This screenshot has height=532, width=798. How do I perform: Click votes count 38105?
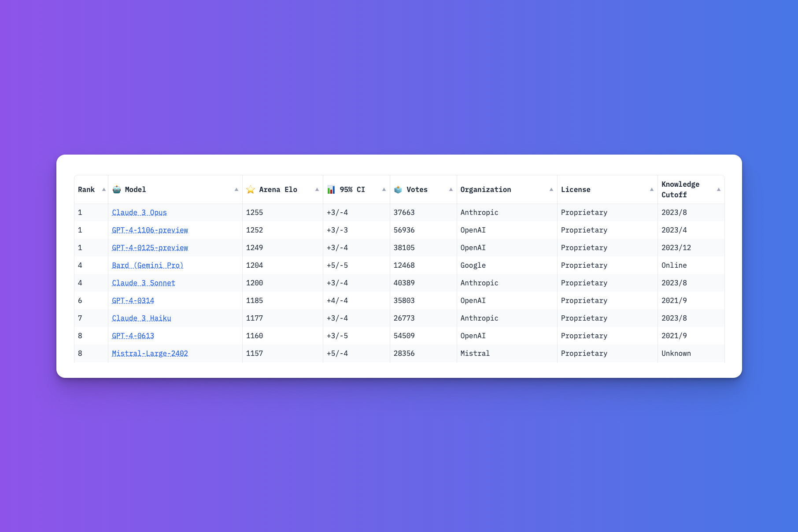(x=404, y=248)
